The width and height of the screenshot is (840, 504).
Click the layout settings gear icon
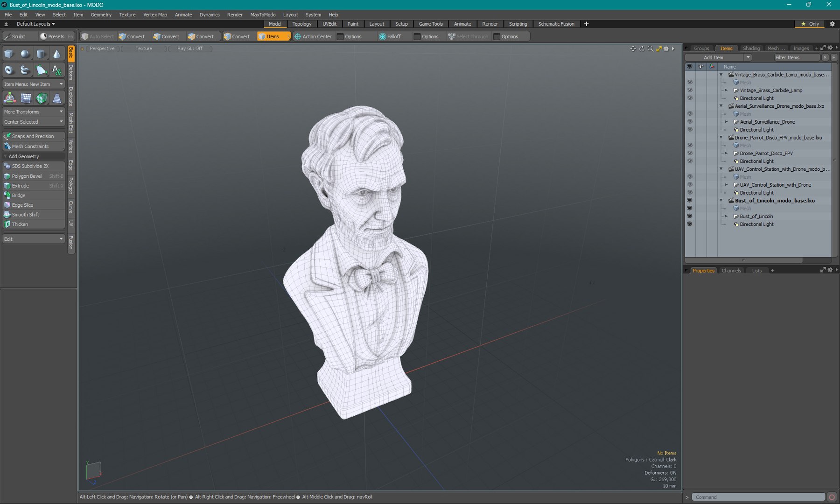click(832, 24)
